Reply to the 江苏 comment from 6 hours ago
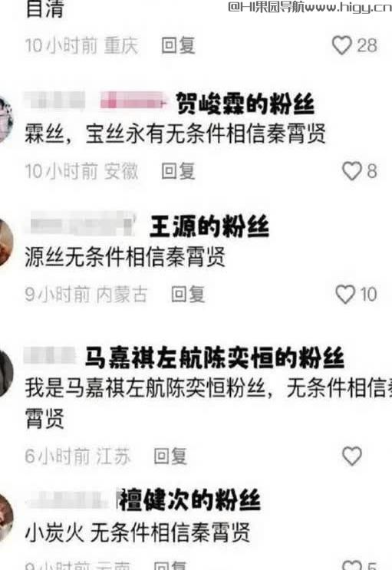392x570 pixels. click(170, 456)
